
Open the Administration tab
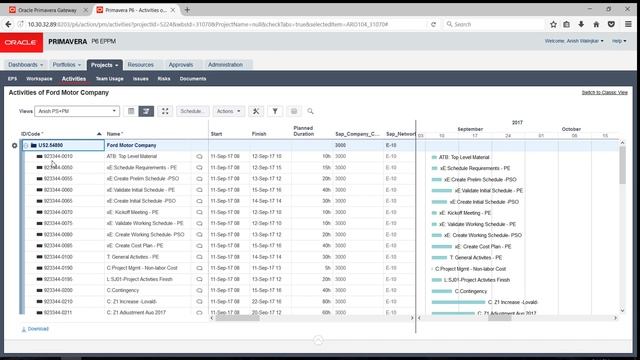(225, 65)
